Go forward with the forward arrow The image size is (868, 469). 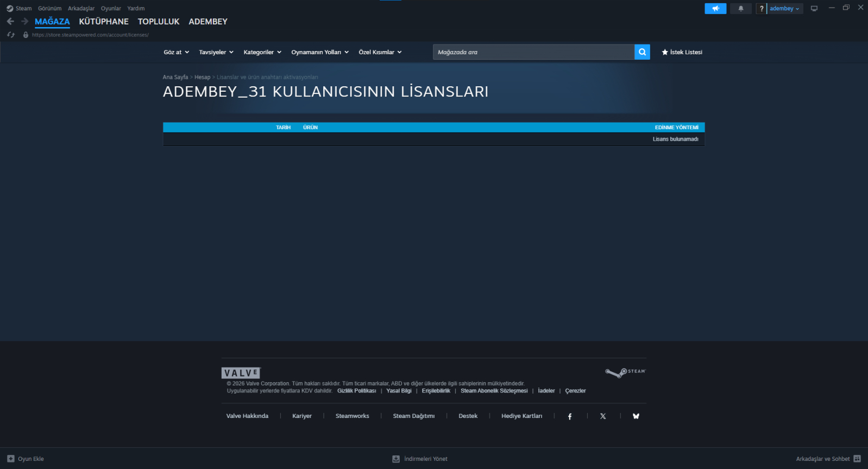(x=24, y=21)
